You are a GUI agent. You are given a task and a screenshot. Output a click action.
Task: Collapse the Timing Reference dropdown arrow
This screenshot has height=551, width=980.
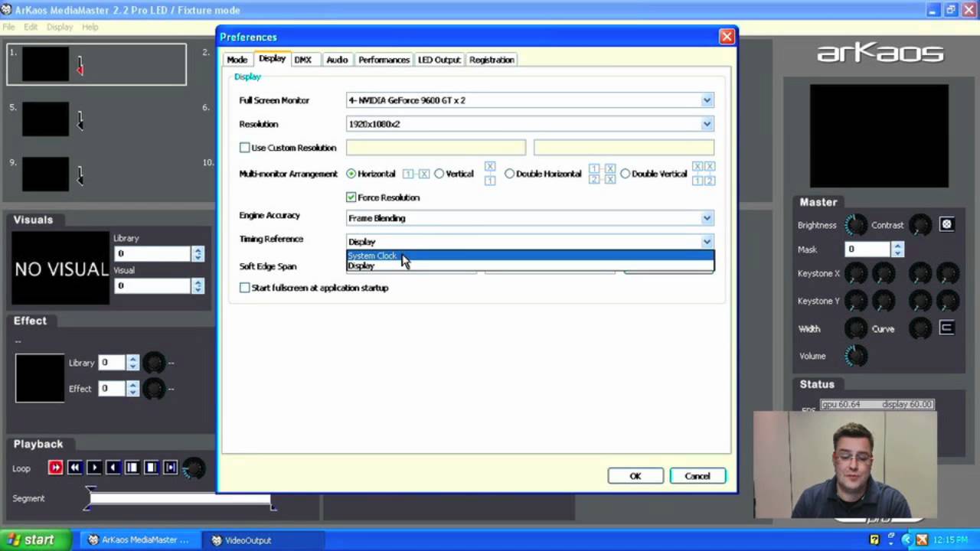707,242
